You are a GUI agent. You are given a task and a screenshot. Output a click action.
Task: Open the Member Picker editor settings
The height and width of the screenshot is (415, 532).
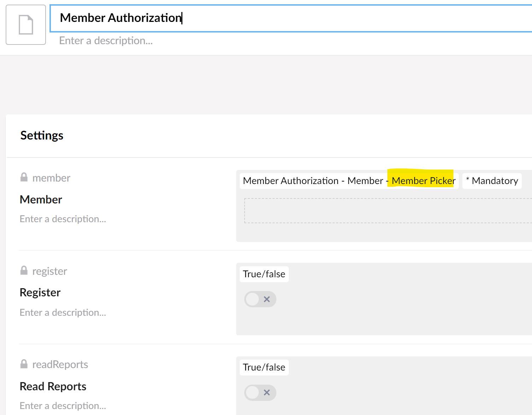(x=349, y=181)
